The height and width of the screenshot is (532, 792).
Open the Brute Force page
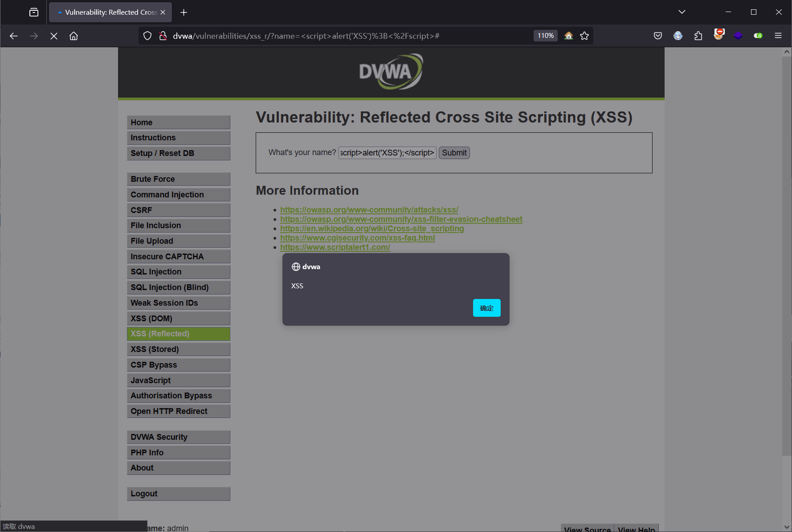tap(179, 179)
